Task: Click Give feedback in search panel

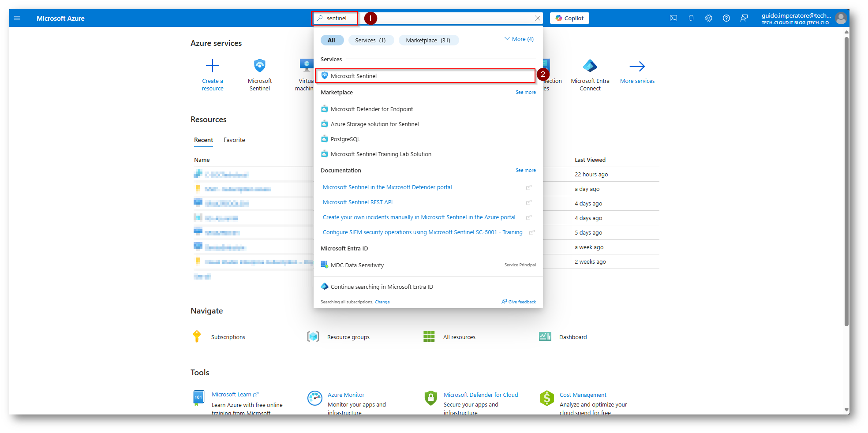Action: pyautogui.click(x=519, y=302)
